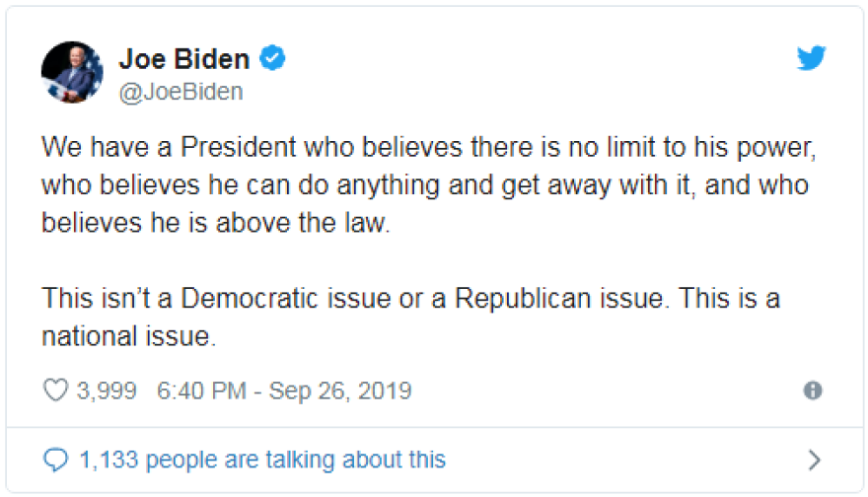Like the tweet with the heart icon
Viewport: 868px width, 497px height.
55,390
